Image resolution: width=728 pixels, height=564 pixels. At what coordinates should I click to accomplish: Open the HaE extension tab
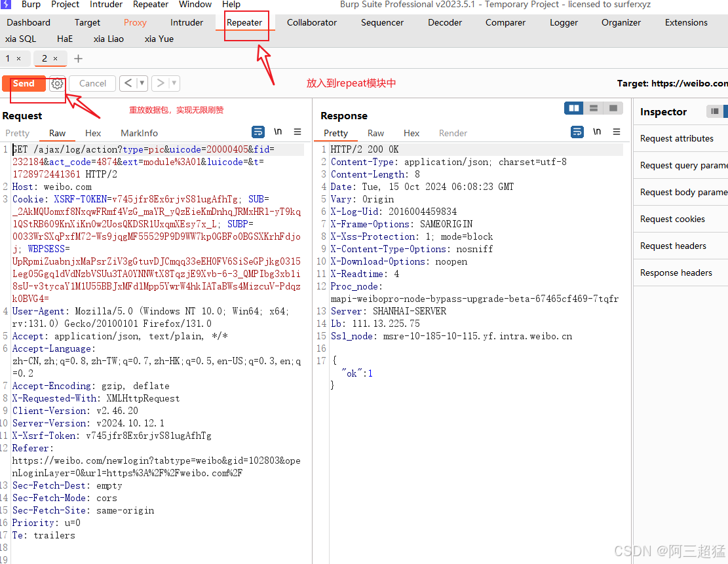pos(65,39)
